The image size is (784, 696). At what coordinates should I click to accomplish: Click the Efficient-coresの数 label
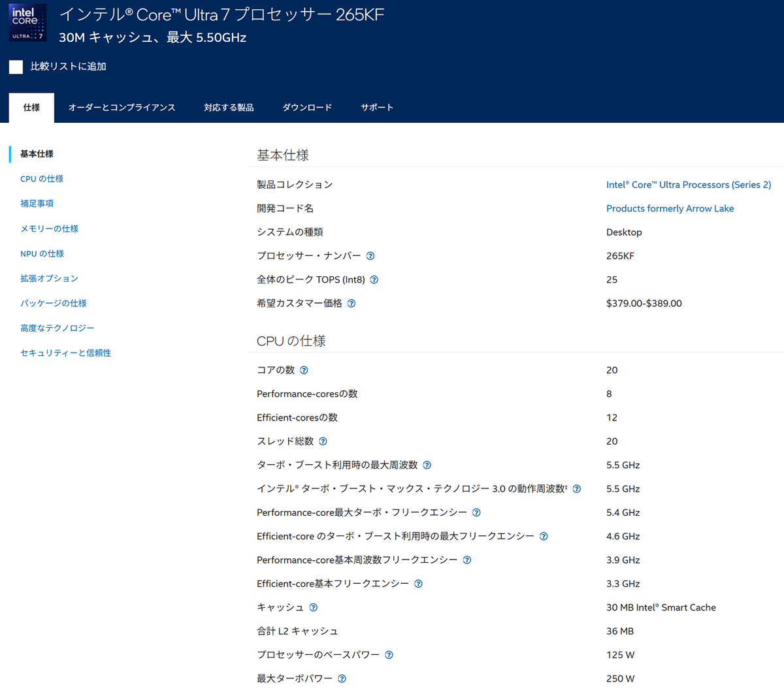pyautogui.click(x=297, y=418)
